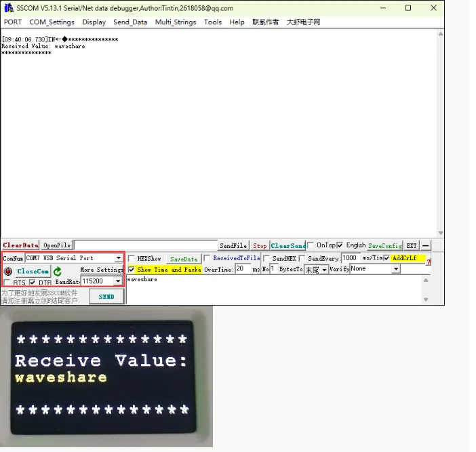Screen dimensions: 476x452
Task: Open the COM_Settings menu
Action: 52,22
